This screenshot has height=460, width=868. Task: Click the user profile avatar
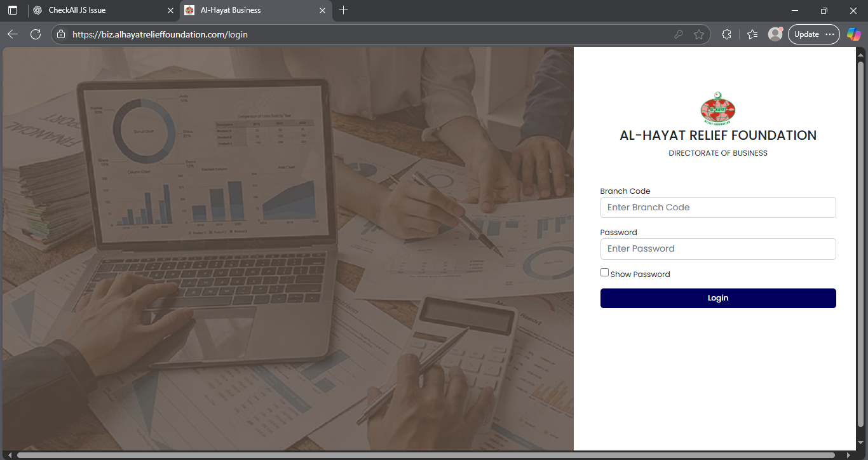(775, 34)
